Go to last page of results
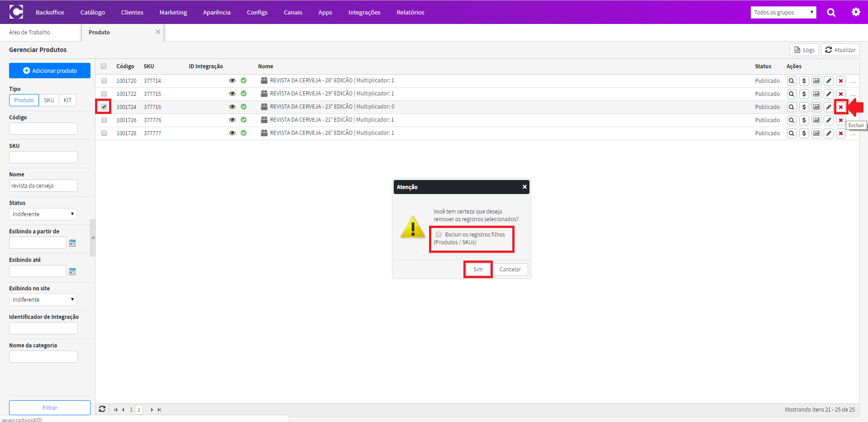Image resolution: width=868 pixels, height=422 pixels. click(x=159, y=410)
